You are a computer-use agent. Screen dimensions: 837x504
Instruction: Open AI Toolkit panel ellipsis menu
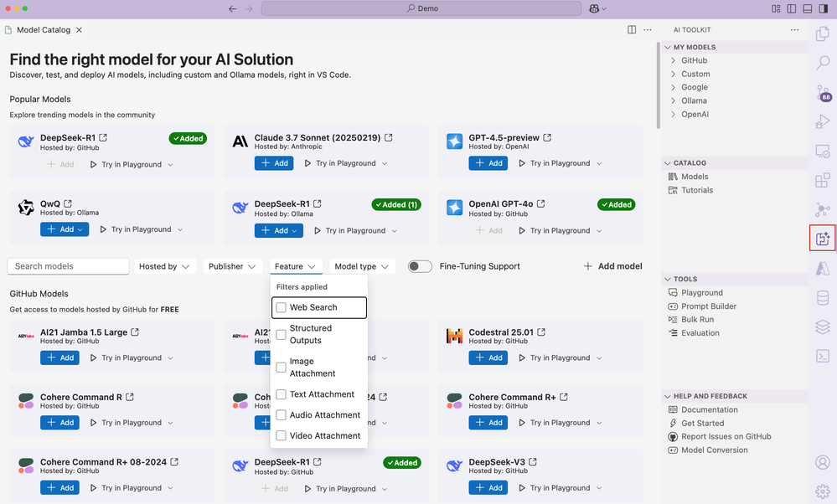coord(795,30)
